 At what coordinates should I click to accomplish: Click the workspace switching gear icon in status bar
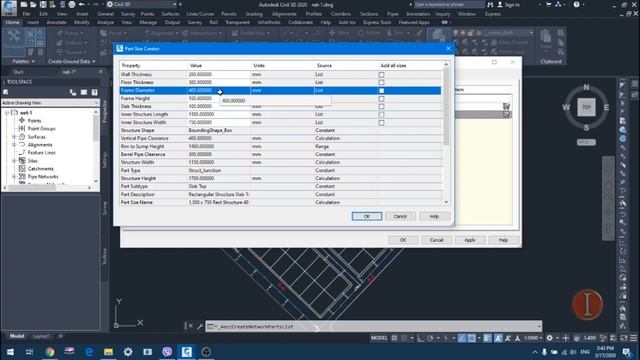pyautogui.click(x=550, y=338)
